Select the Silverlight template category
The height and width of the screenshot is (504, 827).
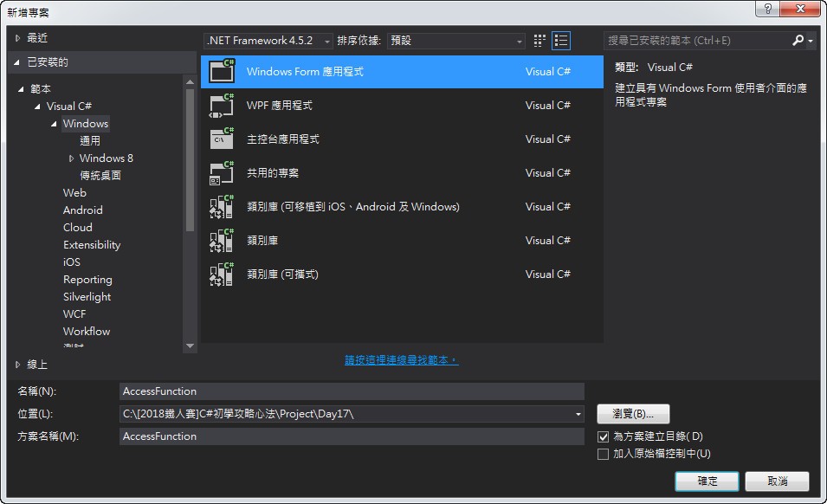pyautogui.click(x=87, y=297)
